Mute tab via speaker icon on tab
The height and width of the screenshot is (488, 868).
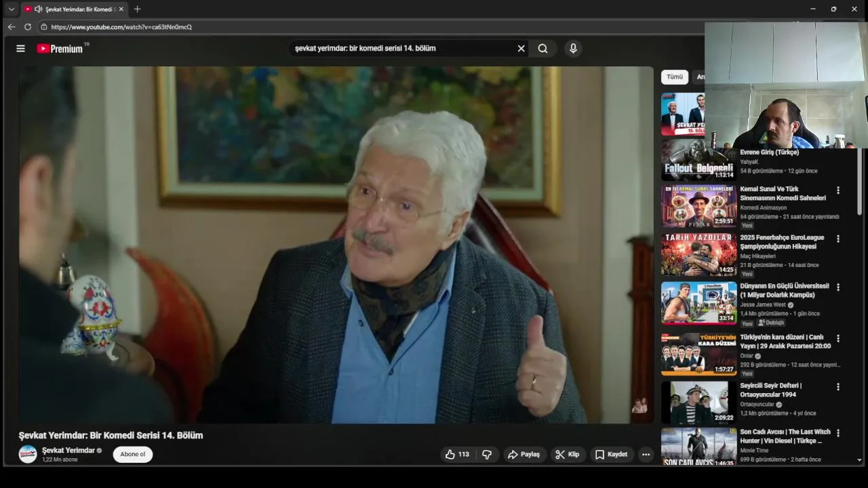38,9
